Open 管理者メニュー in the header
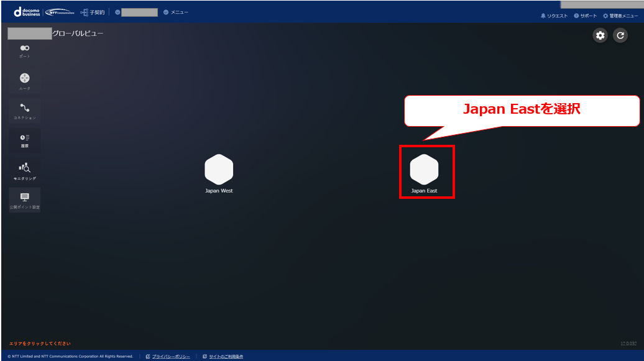The width and height of the screenshot is (644, 361). [620, 16]
